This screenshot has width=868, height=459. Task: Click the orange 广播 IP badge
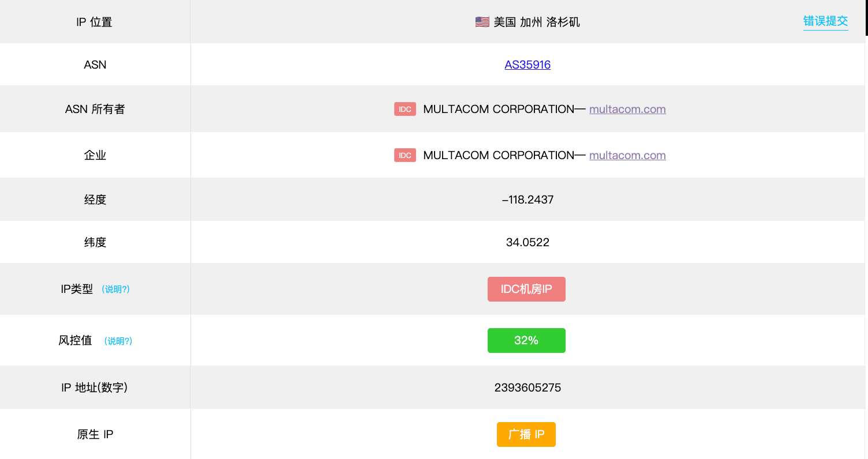tap(526, 434)
